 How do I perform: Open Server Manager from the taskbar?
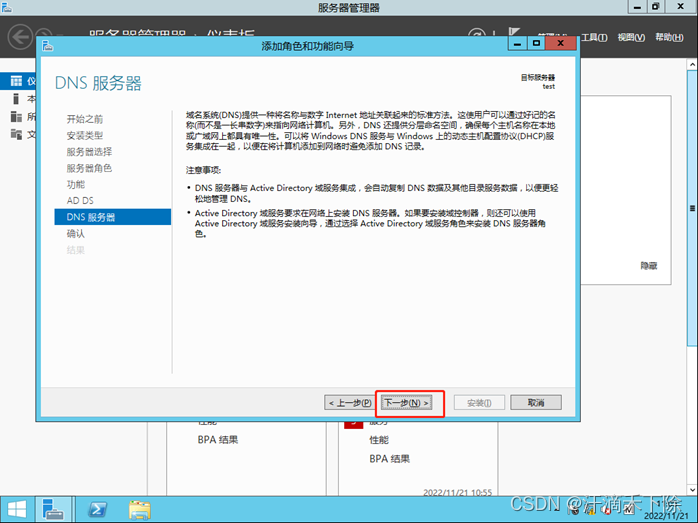pyautogui.click(x=53, y=509)
